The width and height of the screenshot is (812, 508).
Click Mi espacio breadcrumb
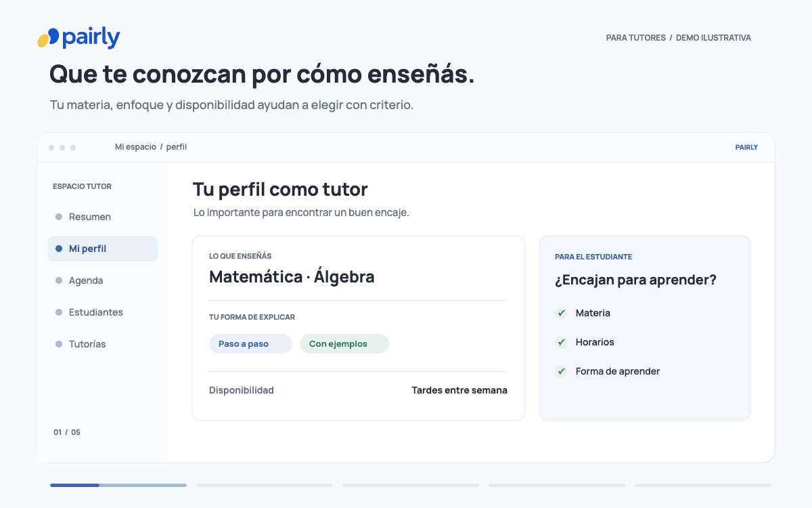[135, 147]
